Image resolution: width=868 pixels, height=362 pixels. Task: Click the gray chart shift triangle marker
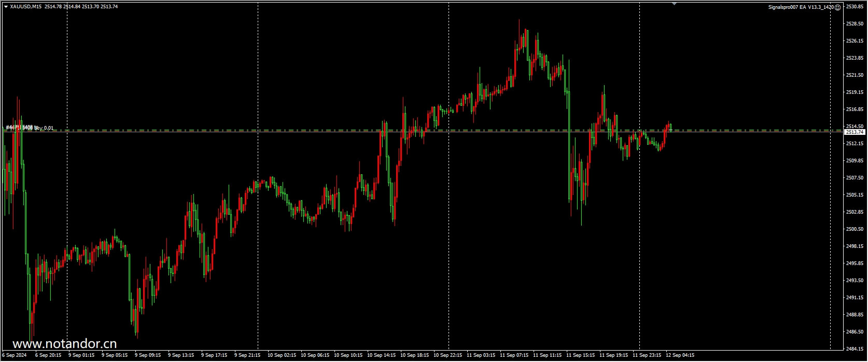(x=674, y=4)
